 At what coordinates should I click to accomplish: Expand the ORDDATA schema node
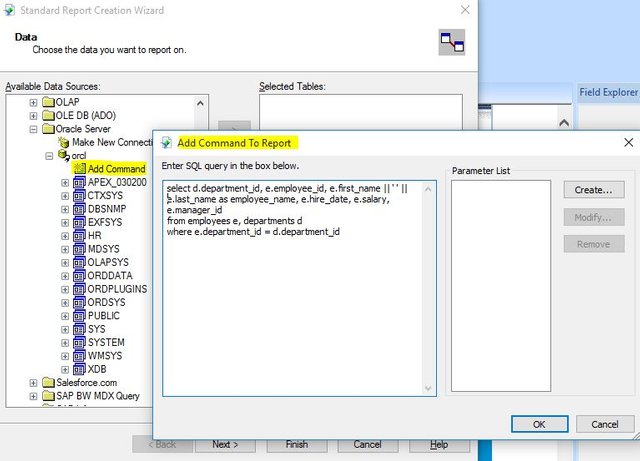coord(65,276)
